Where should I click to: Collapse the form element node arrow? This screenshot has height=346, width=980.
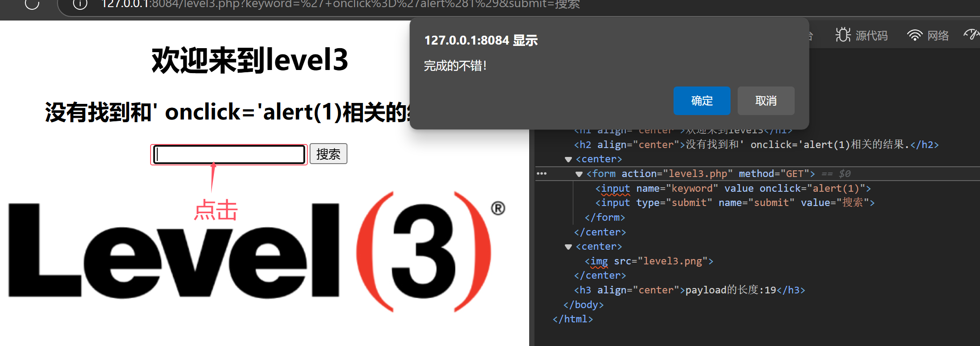[x=579, y=174]
